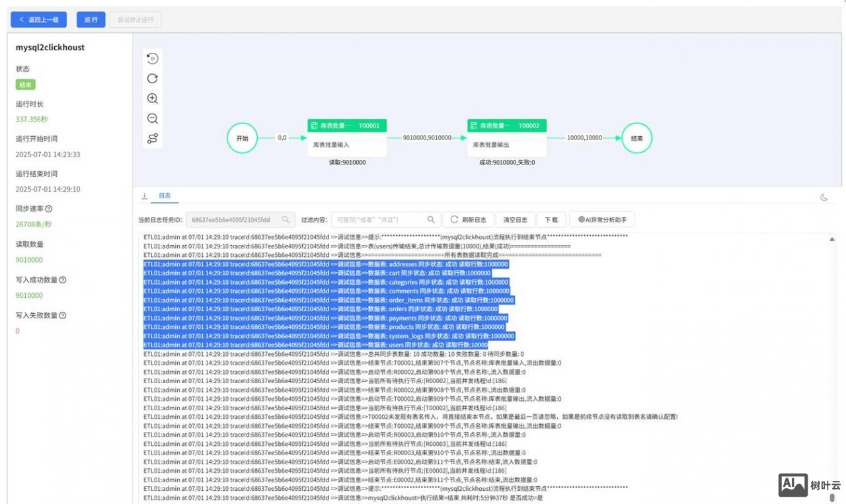
Task: Click the 运行 button to run the flow
Action: (x=90, y=19)
